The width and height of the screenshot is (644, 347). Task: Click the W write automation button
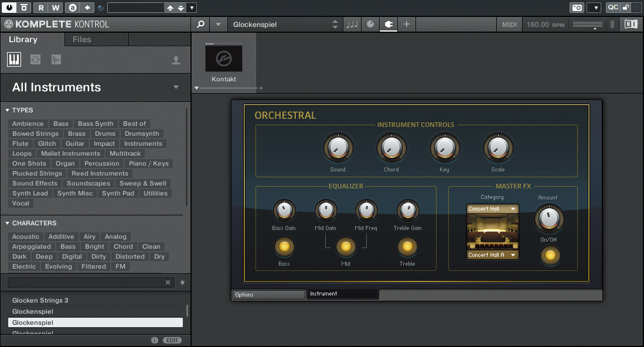click(x=56, y=8)
